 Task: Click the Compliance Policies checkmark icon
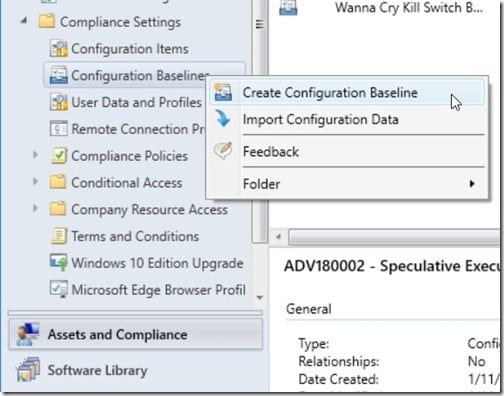coord(59,156)
